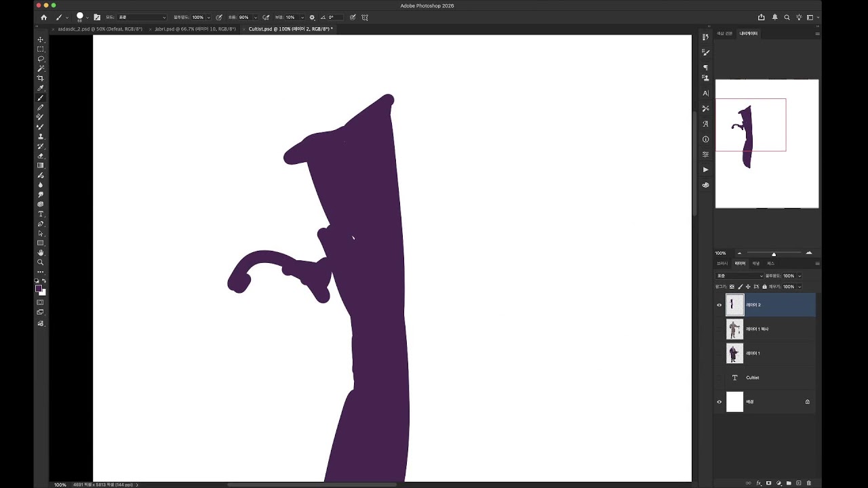868x488 pixels.
Task: Toggle lock all padlock in Layers panel
Action: (764, 287)
